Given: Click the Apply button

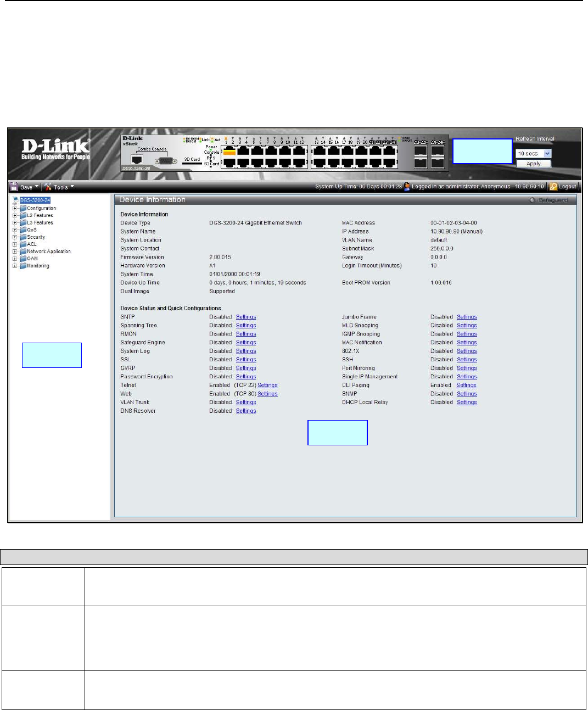Looking at the screenshot, I should [534, 164].
